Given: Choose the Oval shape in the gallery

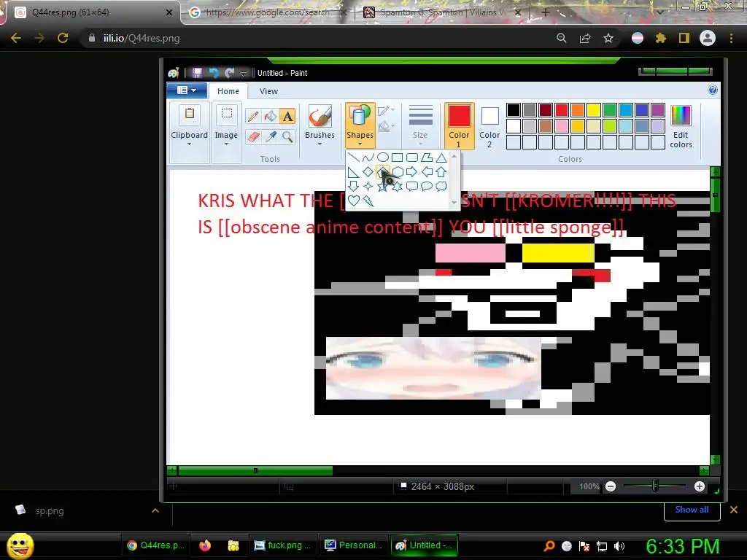Looking at the screenshot, I should 382,157.
